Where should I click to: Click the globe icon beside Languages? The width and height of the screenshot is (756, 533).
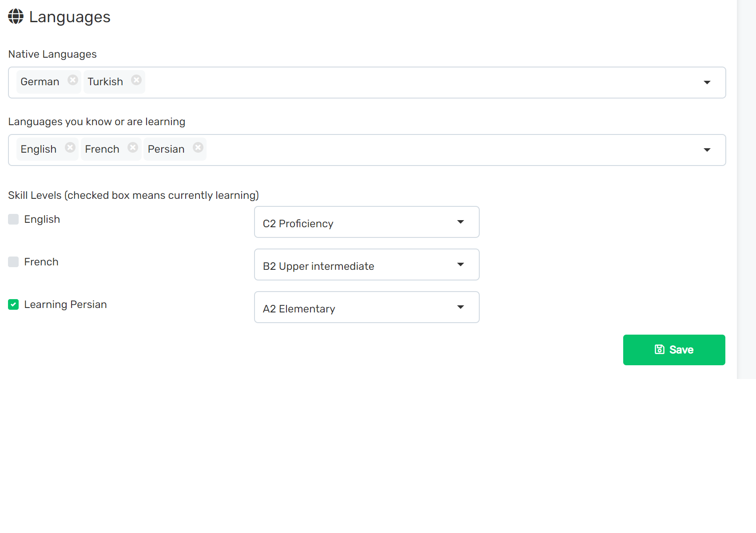click(x=16, y=16)
